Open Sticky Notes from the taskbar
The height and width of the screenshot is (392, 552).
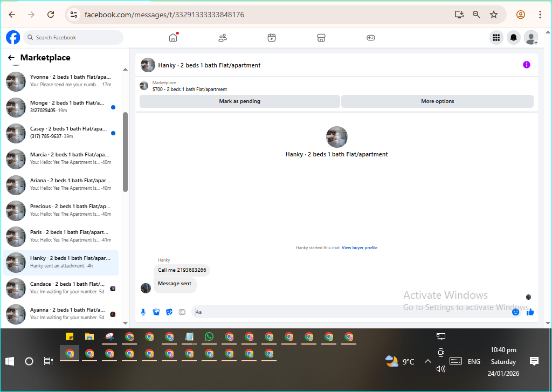(70, 337)
